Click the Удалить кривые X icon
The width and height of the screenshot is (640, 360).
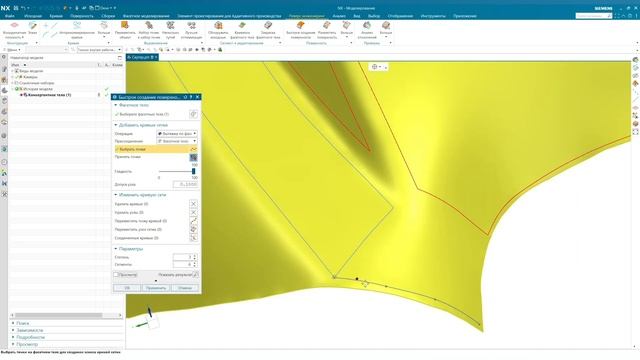click(193, 204)
